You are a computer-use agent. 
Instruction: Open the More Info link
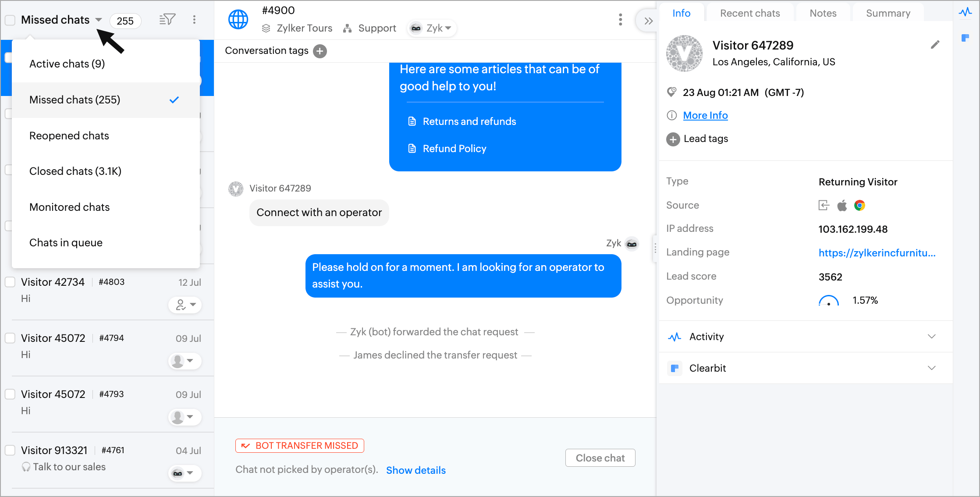(705, 115)
